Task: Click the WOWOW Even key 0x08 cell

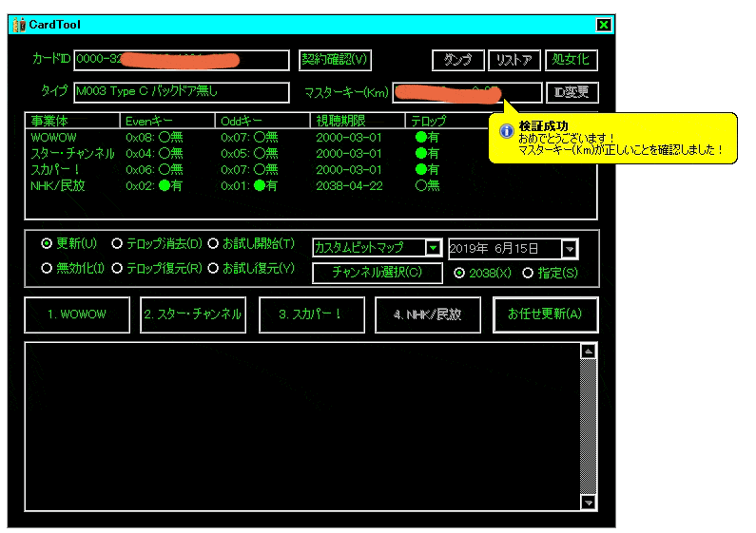Action: tap(154, 138)
